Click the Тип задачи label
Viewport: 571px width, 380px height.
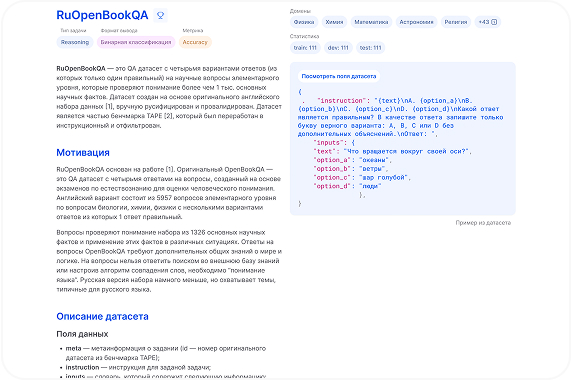click(73, 31)
